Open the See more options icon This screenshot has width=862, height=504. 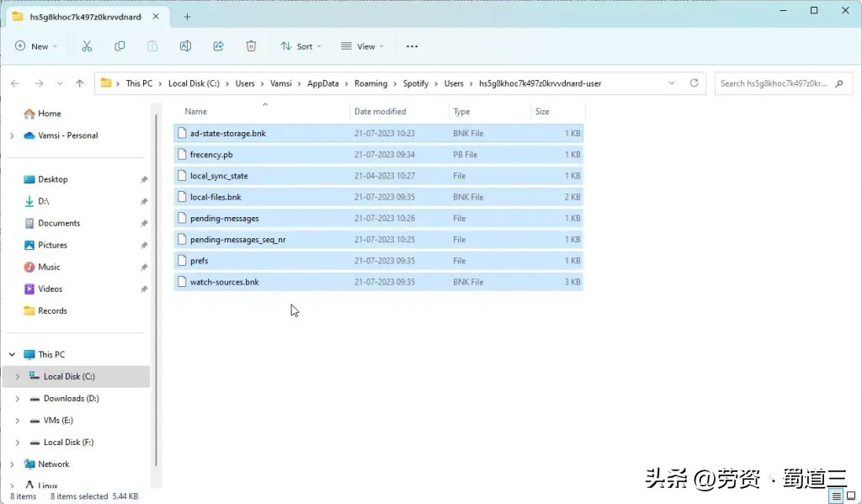pyautogui.click(x=412, y=46)
